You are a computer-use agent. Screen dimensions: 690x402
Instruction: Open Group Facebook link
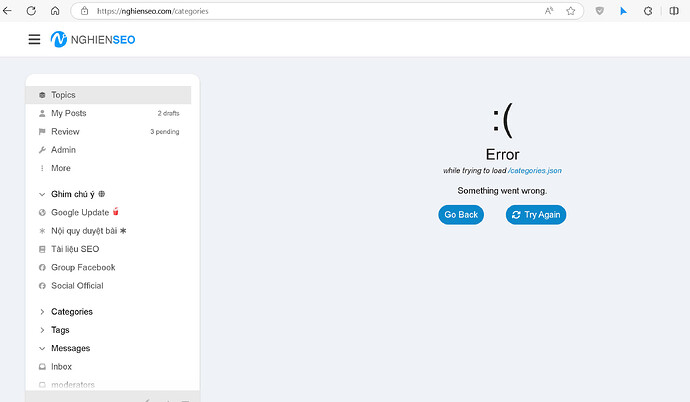pyautogui.click(x=83, y=267)
